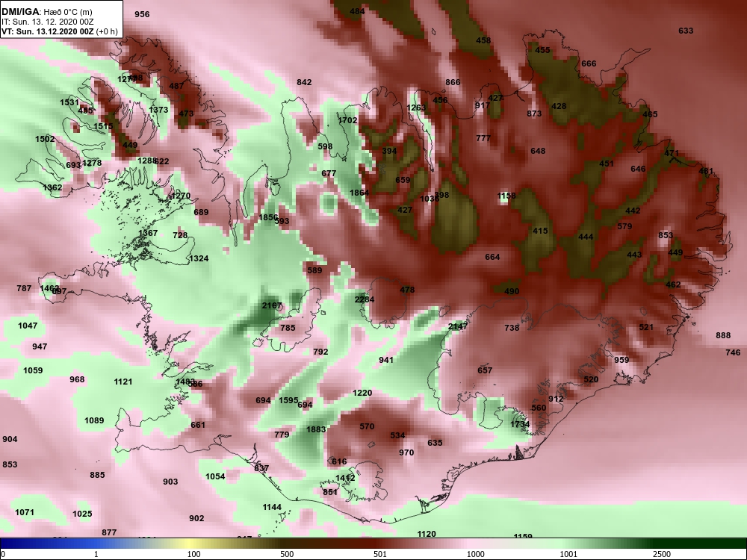Click the height value 579
Image resolution: width=747 pixels, height=560 pixels.
pos(624,226)
